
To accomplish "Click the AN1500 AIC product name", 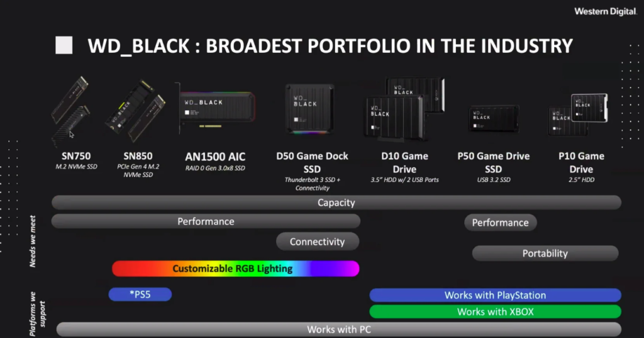I will 215,157.
